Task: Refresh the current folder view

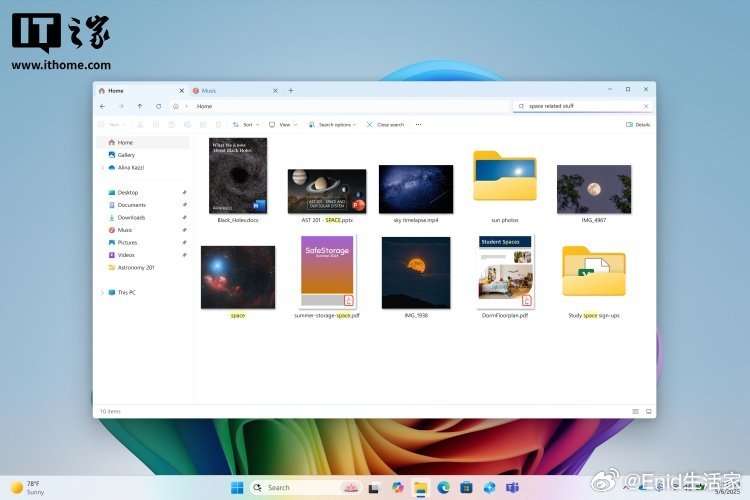Action: tap(158, 106)
